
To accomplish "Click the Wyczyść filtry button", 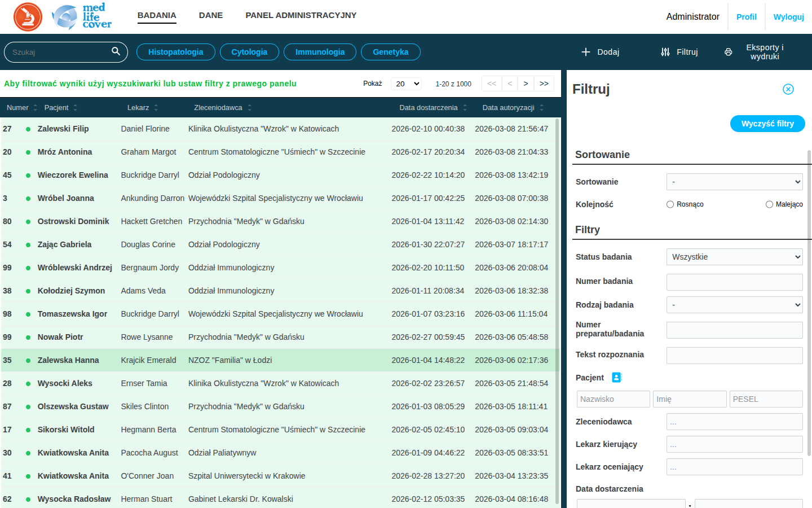I will [767, 124].
